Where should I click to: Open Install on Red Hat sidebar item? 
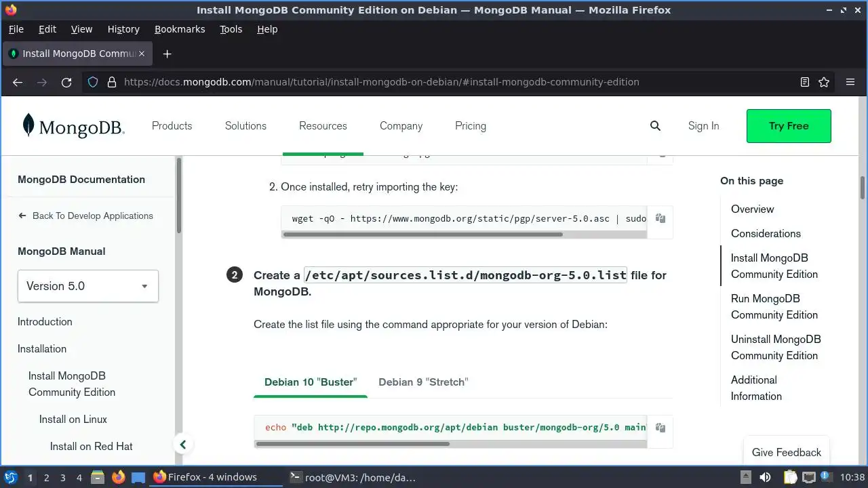[x=92, y=447]
